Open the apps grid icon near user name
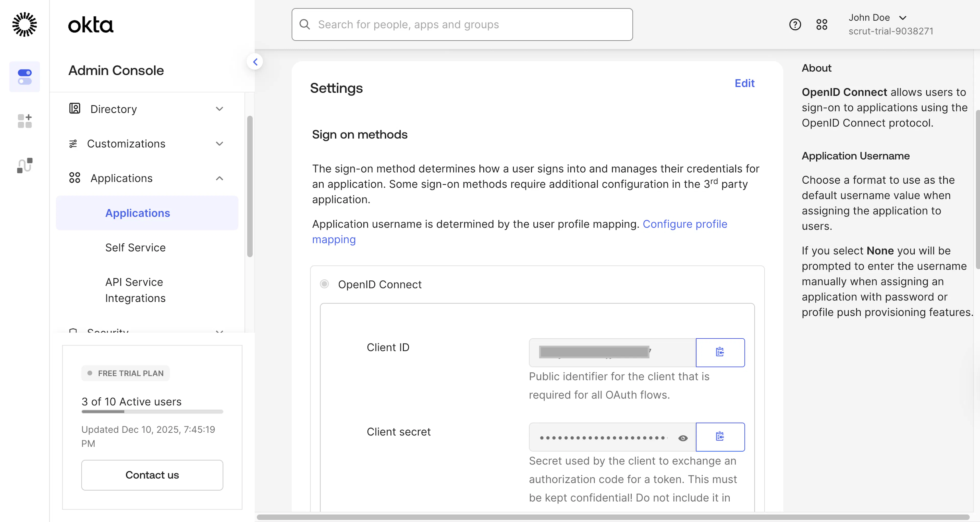Screen dimensions: 980x522 (822, 24)
